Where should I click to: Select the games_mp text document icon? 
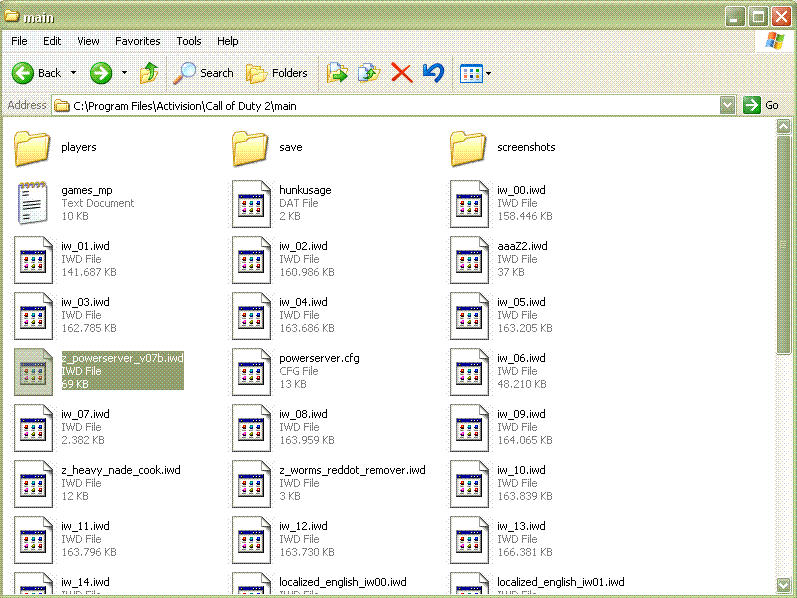pyautogui.click(x=33, y=203)
